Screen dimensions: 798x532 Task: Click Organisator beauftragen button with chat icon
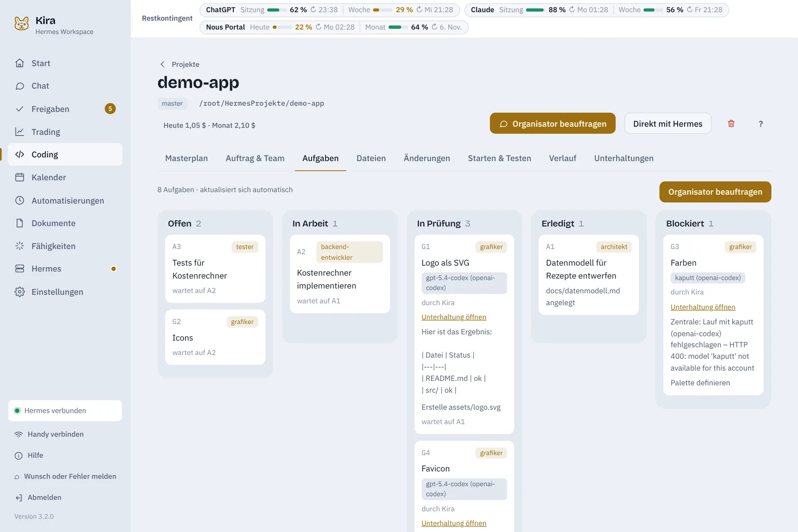coord(553,124)
